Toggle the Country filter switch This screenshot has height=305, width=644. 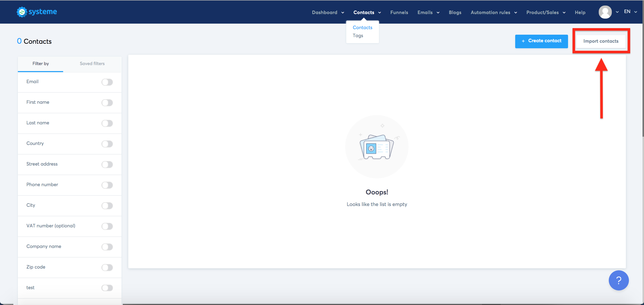[x=107, y=144]
